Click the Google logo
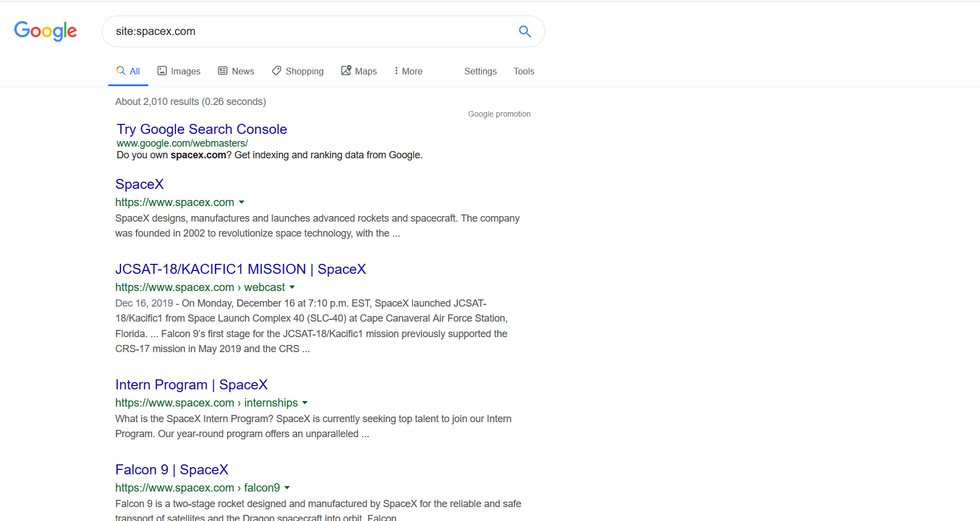This screenshot has width=980, height=521. 46,31
